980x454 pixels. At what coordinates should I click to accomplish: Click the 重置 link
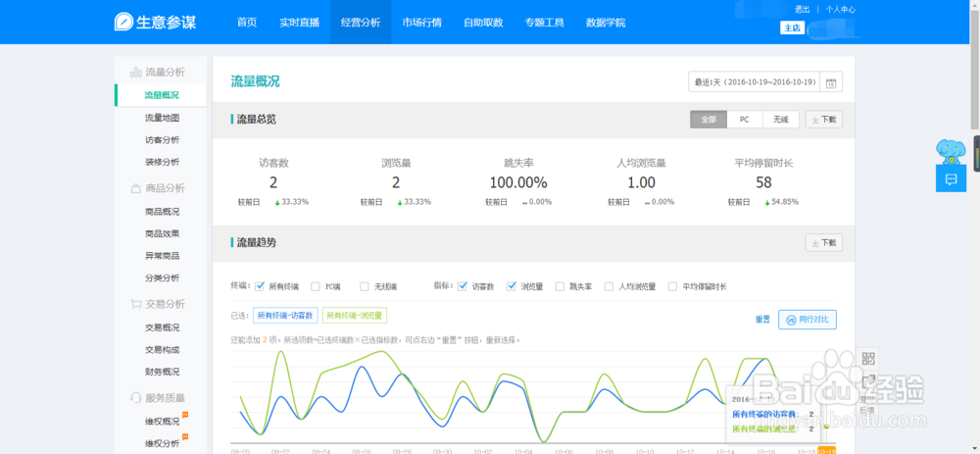762,320
